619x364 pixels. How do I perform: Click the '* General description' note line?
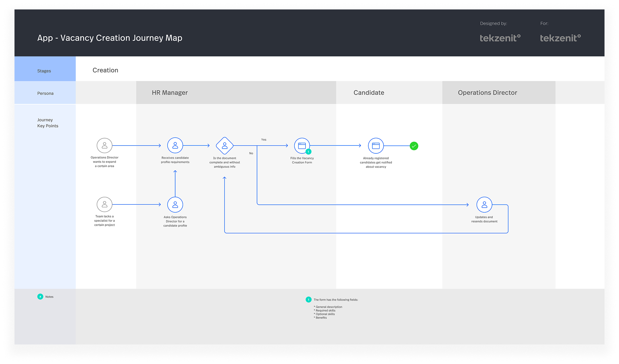coord(328,307)
